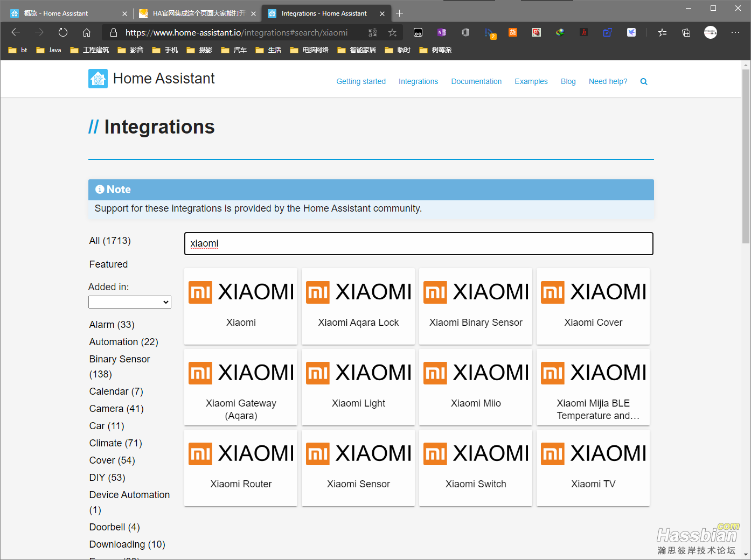
Task: Show Featured integrations
Action: [x=108, y=264]
